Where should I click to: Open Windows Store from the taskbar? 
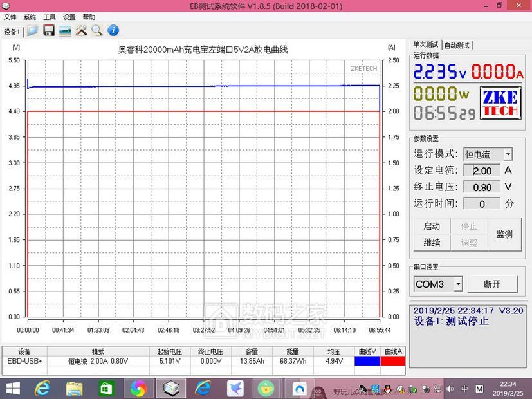[x=106, y=389]
